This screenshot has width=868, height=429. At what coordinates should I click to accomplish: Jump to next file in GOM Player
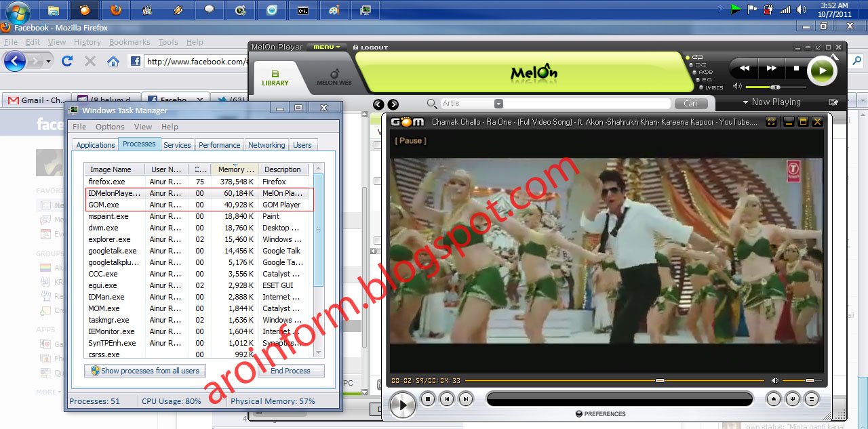pos(465,400)
